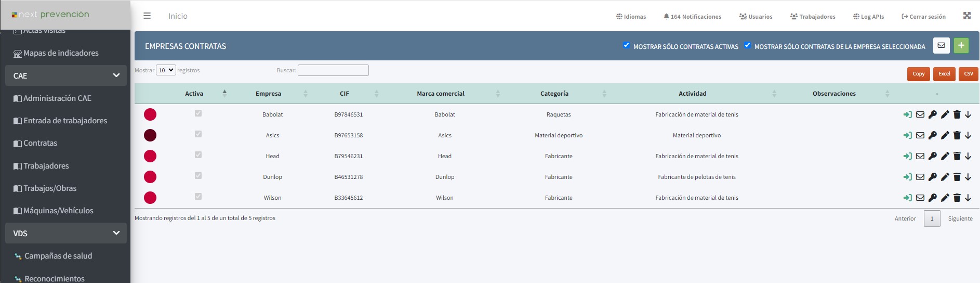This screenshot has height=283, width=980.
Task: Open the Mostrar registros count dropdown
Action: point(166,70)
